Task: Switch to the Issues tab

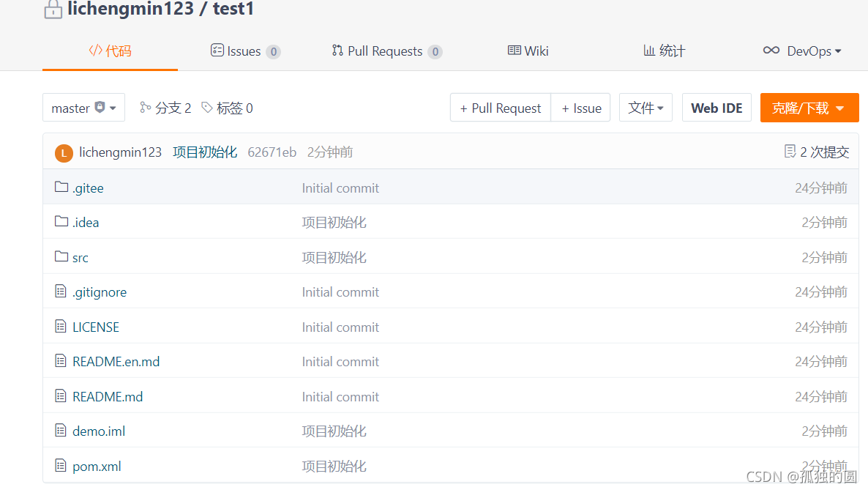Action: click(245, 51)
